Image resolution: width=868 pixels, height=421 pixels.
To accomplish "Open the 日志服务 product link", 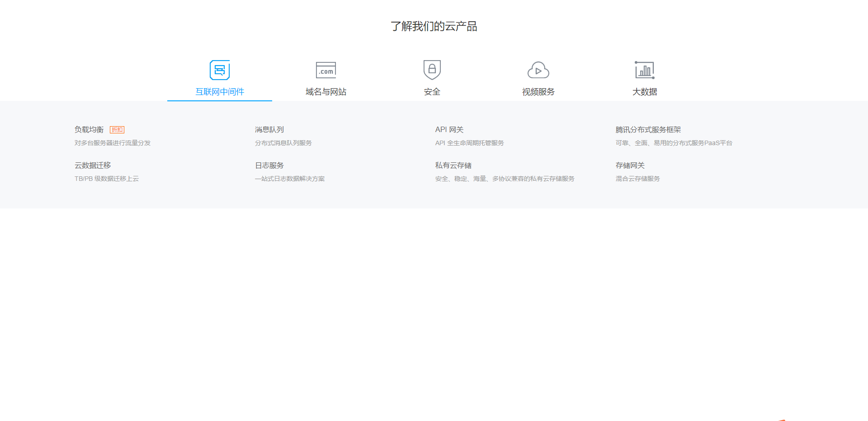I will point(269,166).
